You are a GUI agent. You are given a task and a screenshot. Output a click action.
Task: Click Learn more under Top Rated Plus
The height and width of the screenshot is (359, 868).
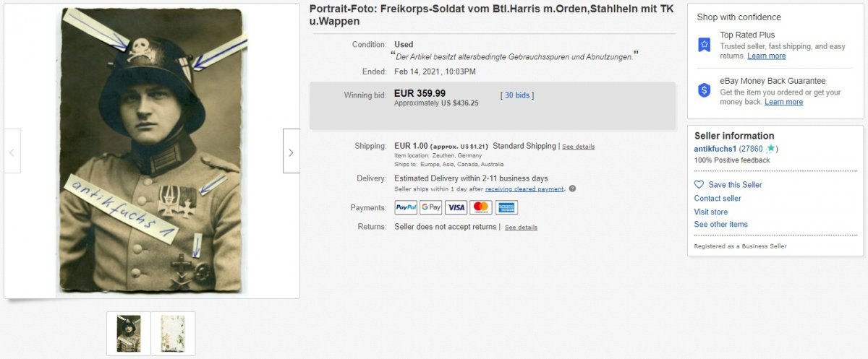767,56
